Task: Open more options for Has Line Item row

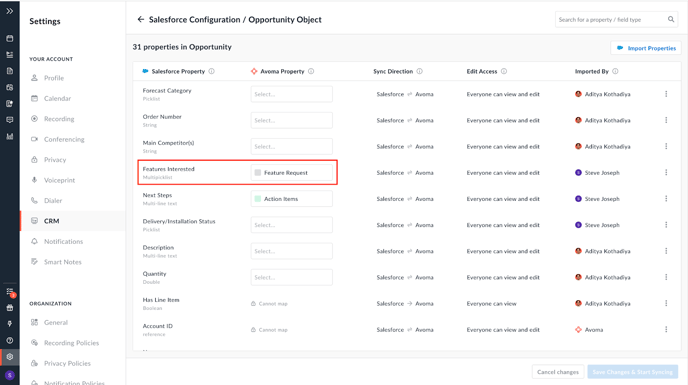Action: pyautogui.click(x=666, y=303)
